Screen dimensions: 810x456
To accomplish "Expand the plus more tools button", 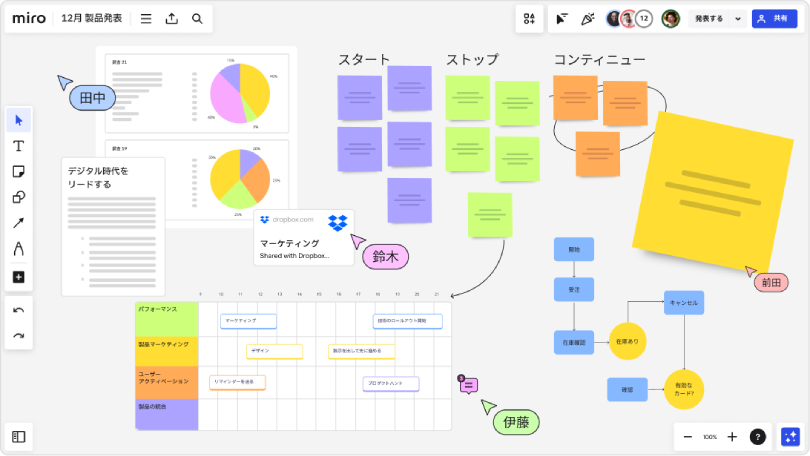I will pyautogui.click(x=18, y=277).
